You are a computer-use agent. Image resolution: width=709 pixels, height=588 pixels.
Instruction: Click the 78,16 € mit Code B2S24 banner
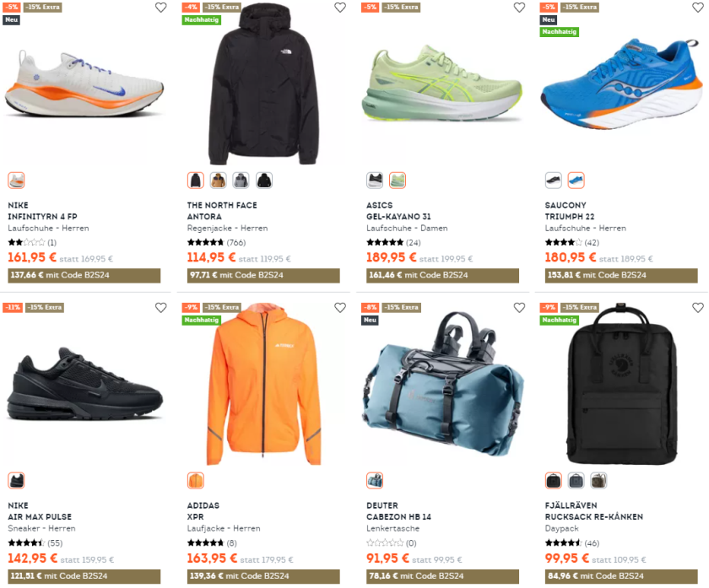[442, 576]
